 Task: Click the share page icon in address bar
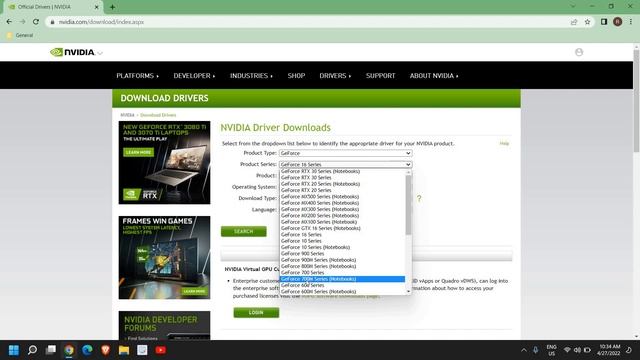574,22
